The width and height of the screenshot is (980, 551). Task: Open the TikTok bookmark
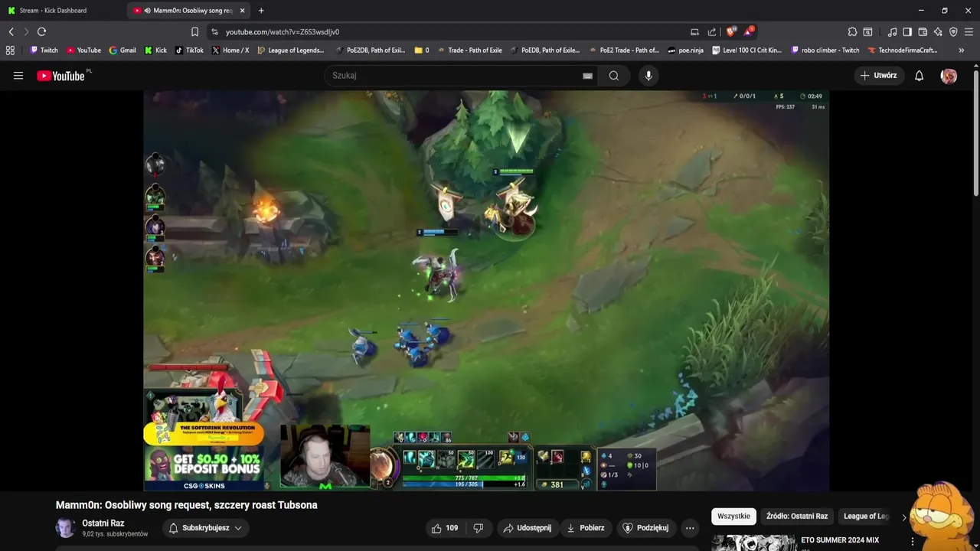pos(189,50)
